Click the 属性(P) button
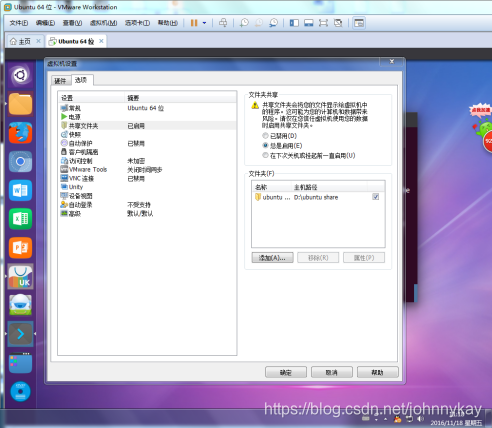The height and width of the screenshot is (428, 492). click(364, 258)
